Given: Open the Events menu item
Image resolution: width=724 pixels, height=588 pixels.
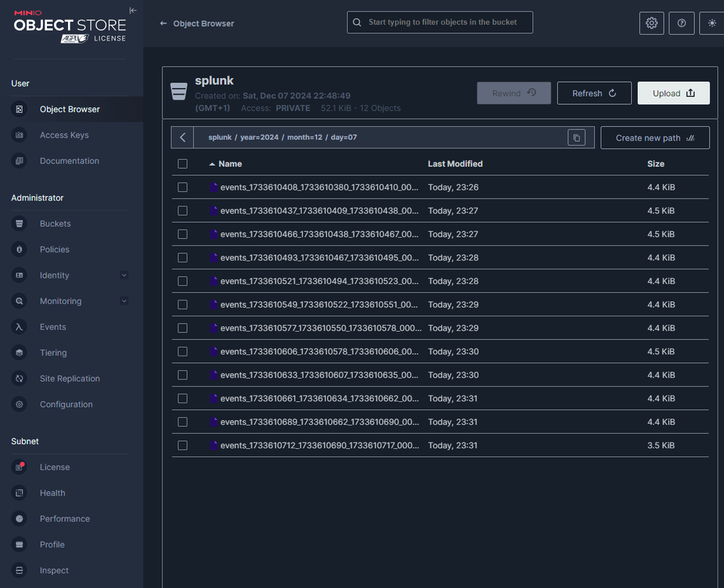Looking at the screenshot, I should (x=53, y=327).
